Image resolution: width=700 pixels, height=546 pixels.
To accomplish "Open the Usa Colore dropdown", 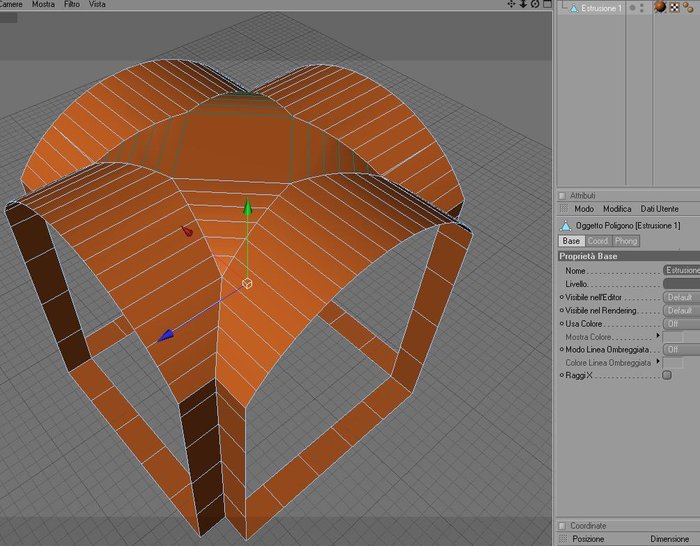I will click(681, 324).
